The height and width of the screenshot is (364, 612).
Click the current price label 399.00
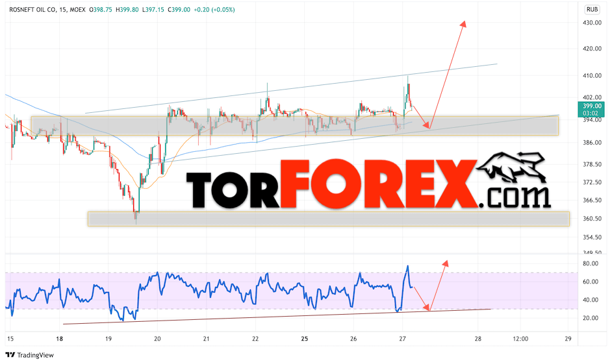click(592, 106)
